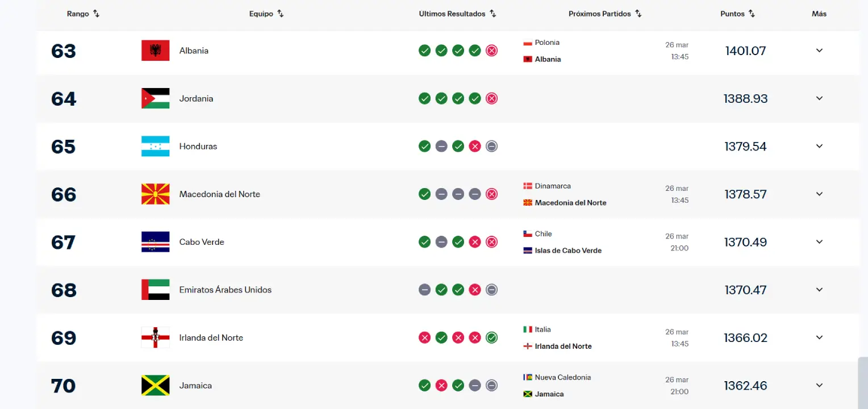Expand Macedonia del Norte row chevron
Screen dimensions: 868x409
point(819,194)
